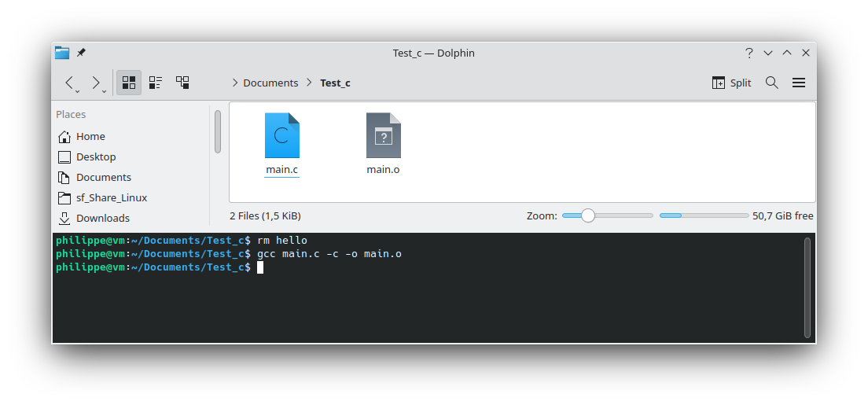Viewport: 868px width, 405px height.
Task: Open back button history dropdown arrow
Action: (79, 90)
